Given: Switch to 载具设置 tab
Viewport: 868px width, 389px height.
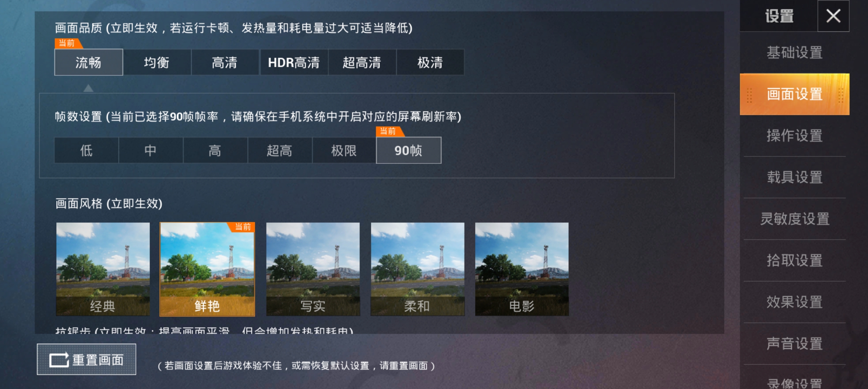Looking at the screenshot, I should click(794, 177).
